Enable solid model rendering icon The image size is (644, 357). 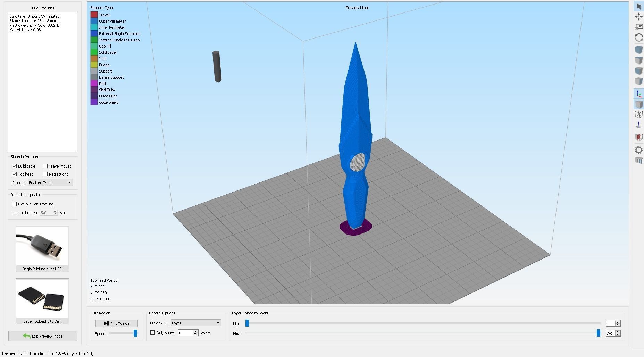639,104
